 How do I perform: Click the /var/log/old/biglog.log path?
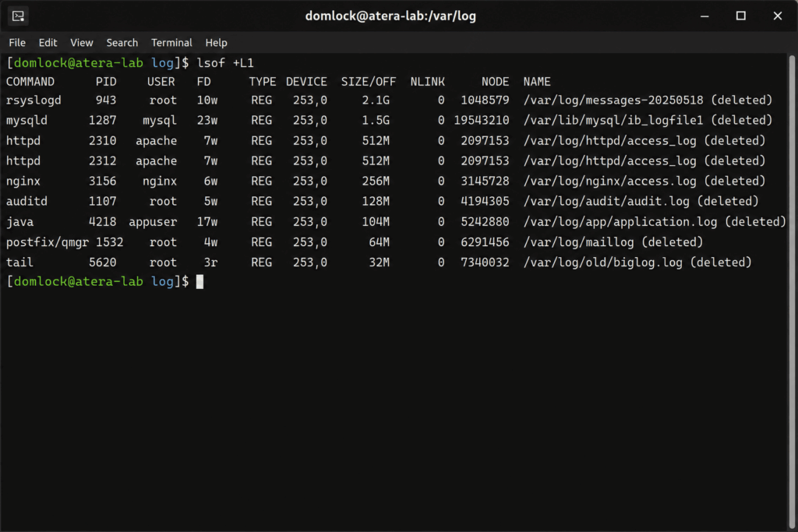point(602,262)
